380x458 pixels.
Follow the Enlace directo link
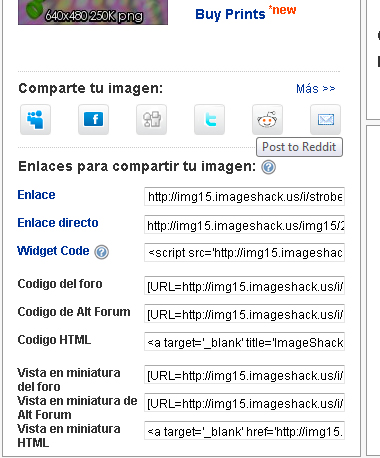coord(58,223)
